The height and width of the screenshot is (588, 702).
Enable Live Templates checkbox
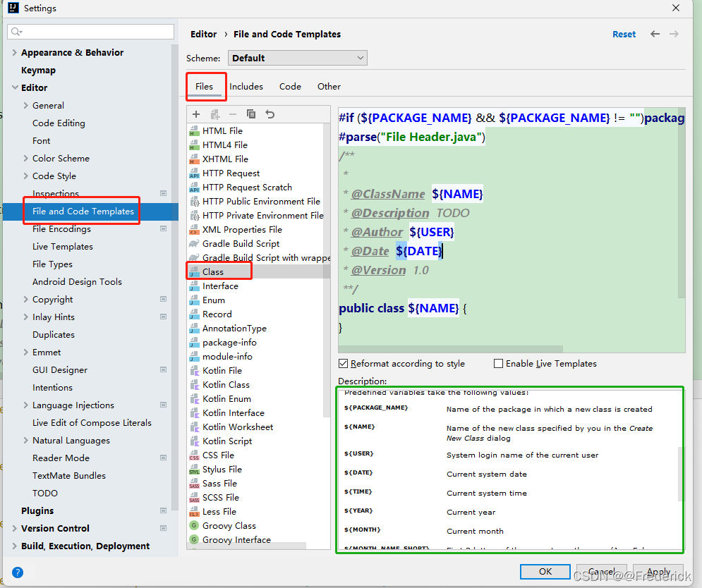[x=498, y=363]
